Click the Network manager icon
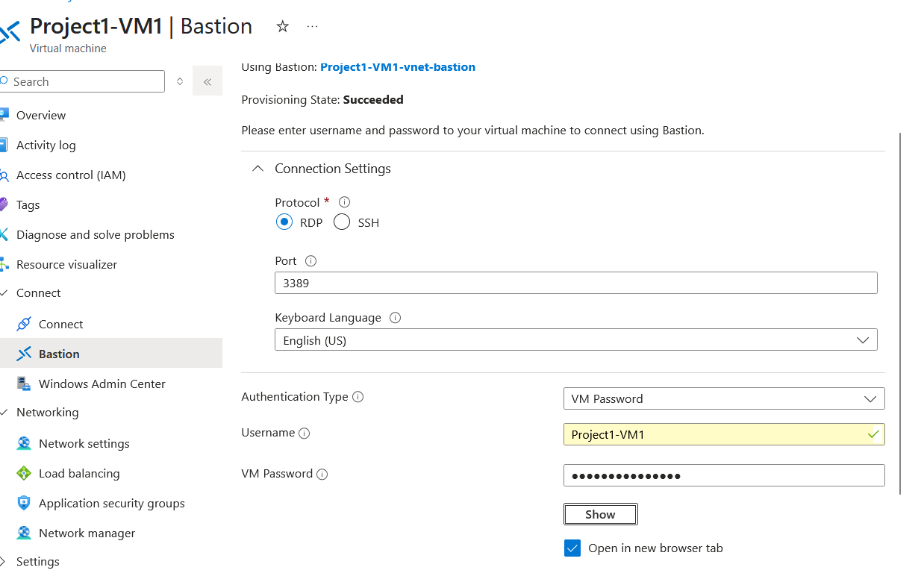924x579 pixels. coord(24,533)
